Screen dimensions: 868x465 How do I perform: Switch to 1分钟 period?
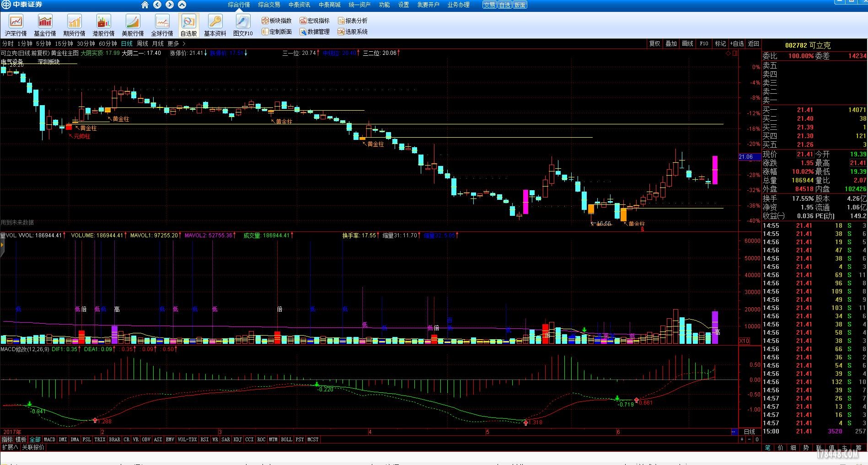[25, 43]
